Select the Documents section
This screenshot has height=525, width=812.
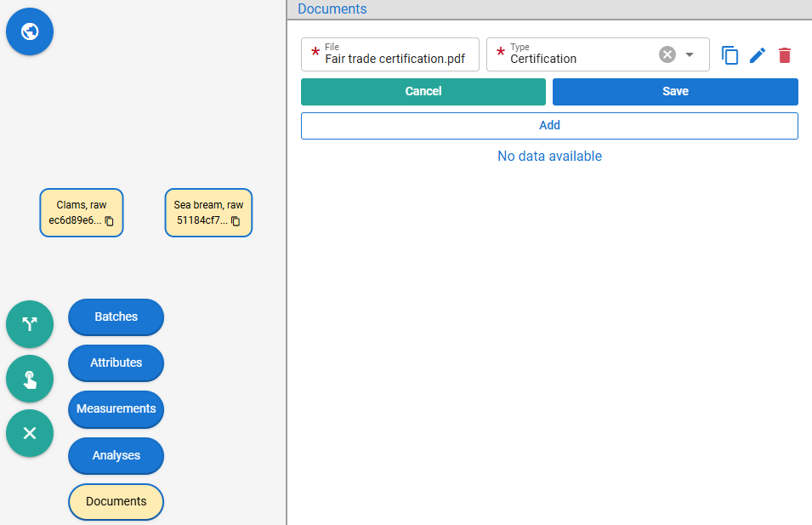116,502
